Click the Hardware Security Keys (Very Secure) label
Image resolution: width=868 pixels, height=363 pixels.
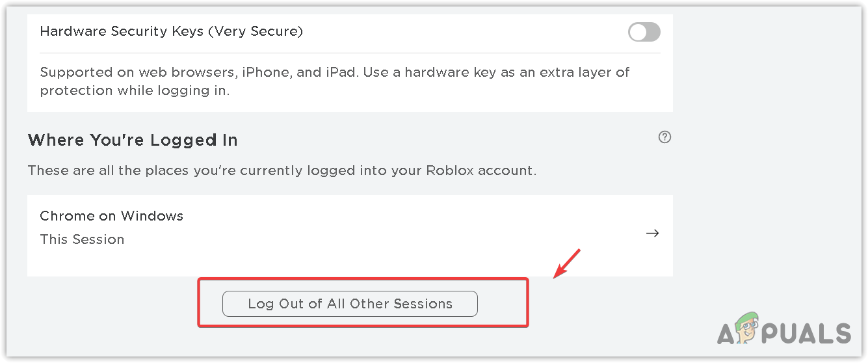[171, 31]
